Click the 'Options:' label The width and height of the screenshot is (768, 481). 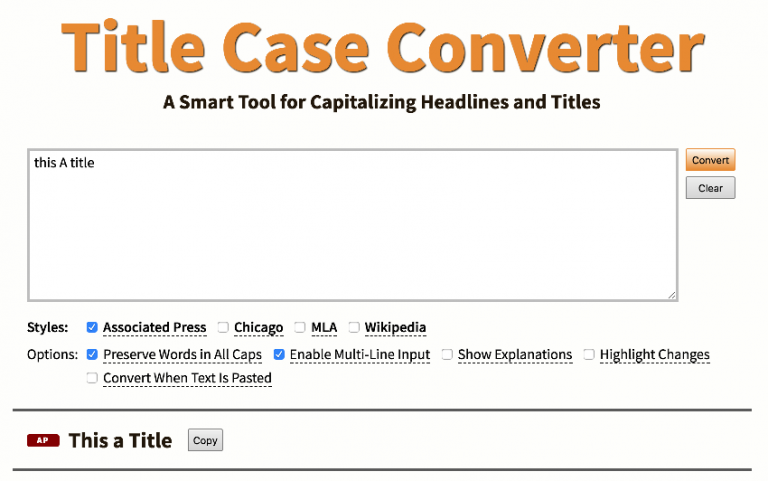click(x=52, y=354)
